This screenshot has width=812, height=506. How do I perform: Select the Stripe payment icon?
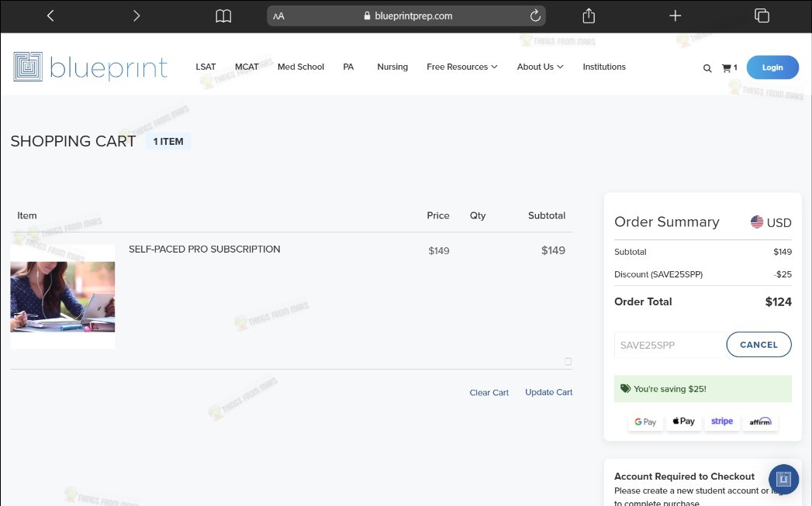tap(722, 422)
